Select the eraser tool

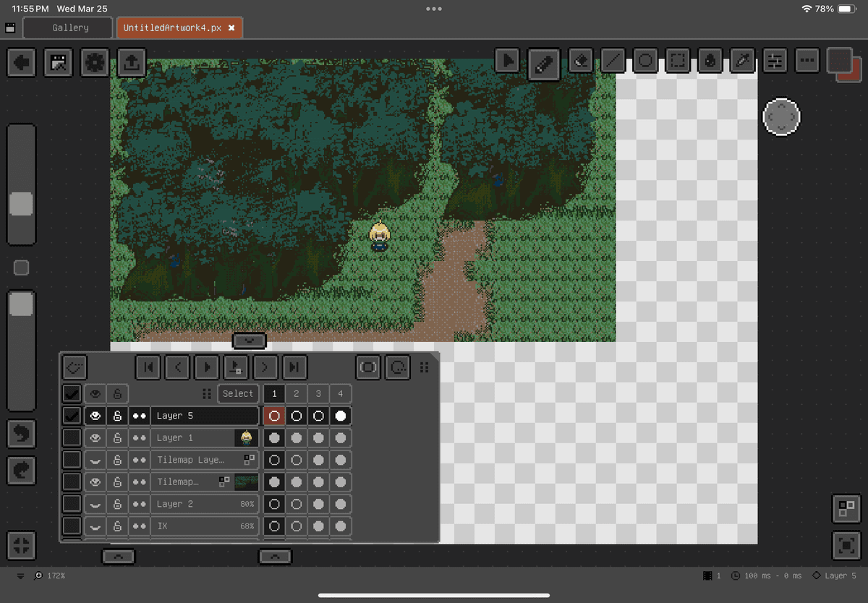[x=580, y=61]
